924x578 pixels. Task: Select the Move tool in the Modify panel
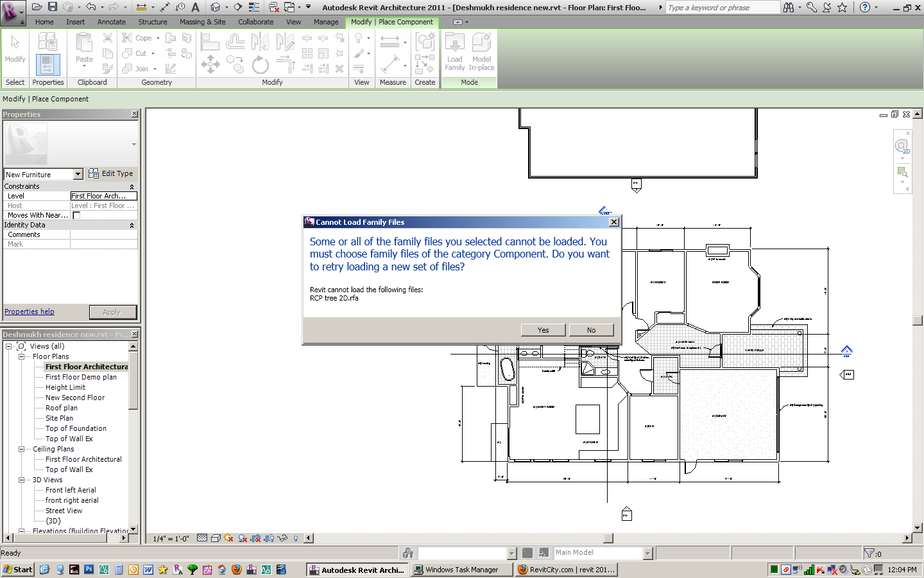210,64
